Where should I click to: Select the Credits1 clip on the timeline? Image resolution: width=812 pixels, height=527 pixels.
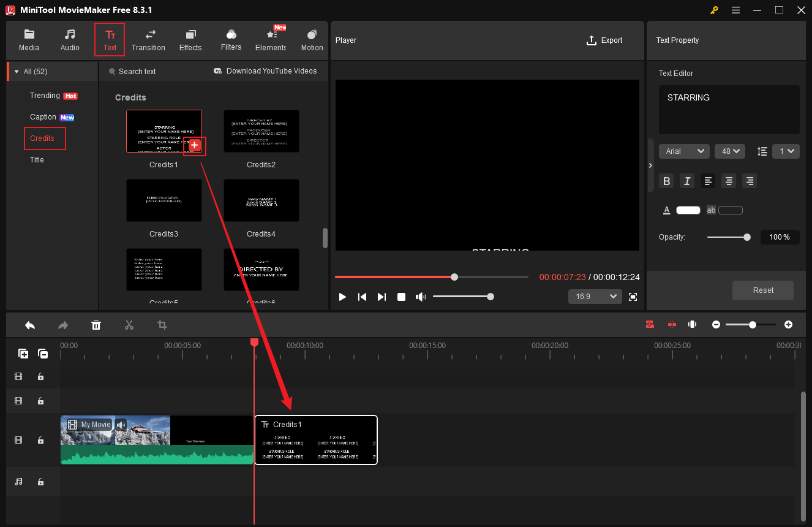coord(316,440)
